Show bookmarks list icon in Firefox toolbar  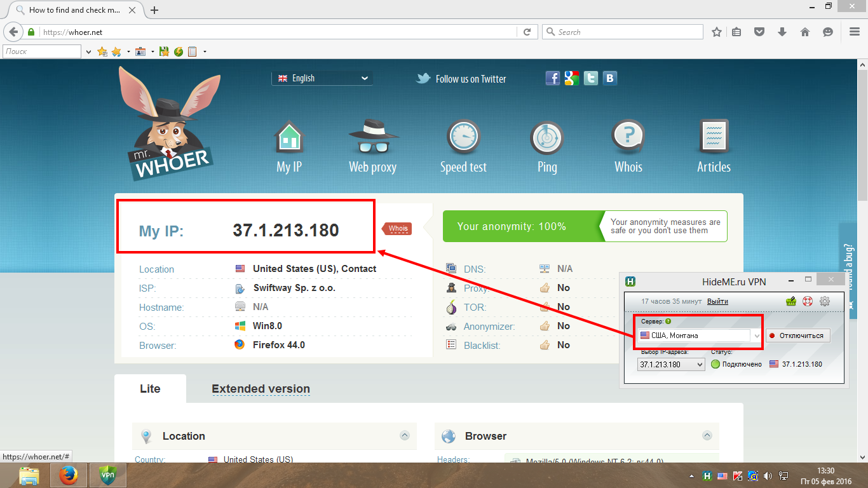coord(737,32)
